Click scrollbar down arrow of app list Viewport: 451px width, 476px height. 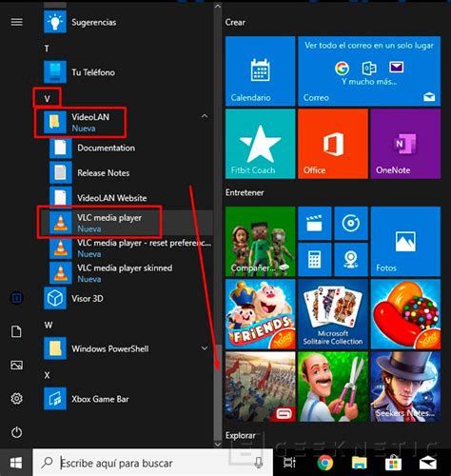tap(218, 445)
